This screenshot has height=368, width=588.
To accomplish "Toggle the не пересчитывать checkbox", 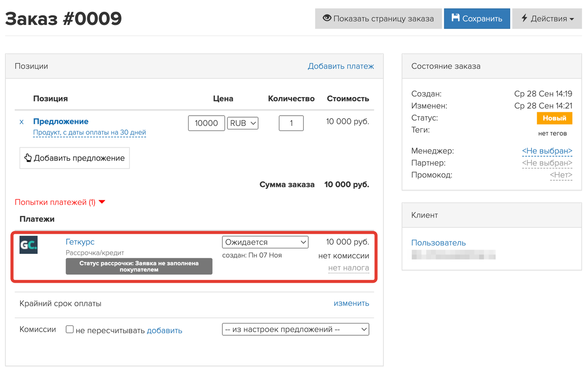I will click(70, 330).
